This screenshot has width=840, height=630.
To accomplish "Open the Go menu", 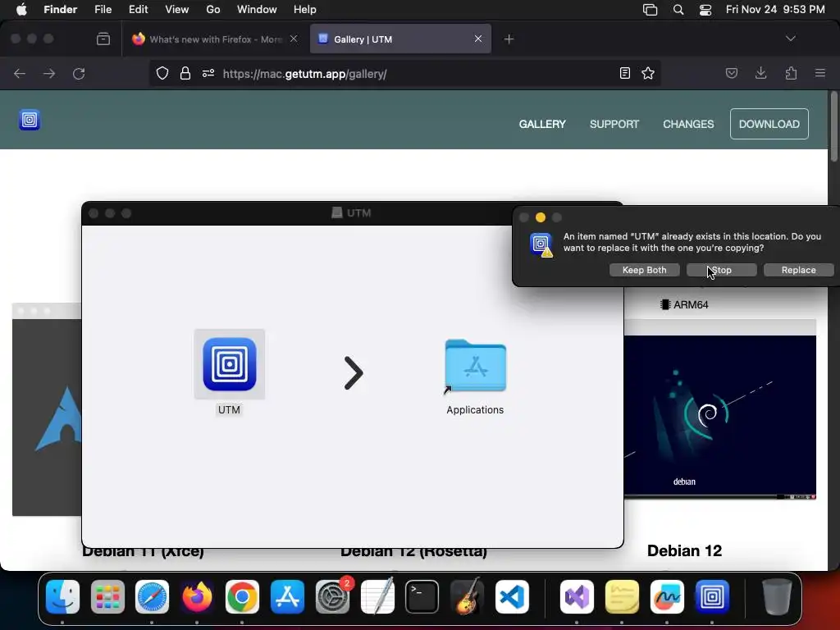I will click(213, 10).
